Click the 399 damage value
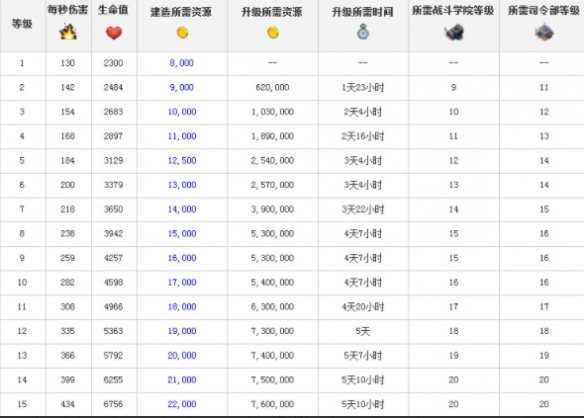This screenshot has height=418, width=584. click(x=68, y=380)
